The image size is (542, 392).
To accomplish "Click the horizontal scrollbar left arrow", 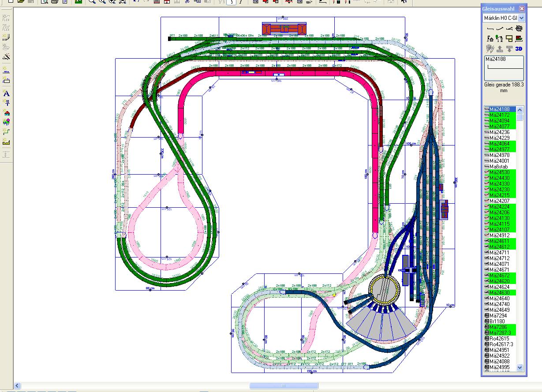I will click(x=18, y=386).
